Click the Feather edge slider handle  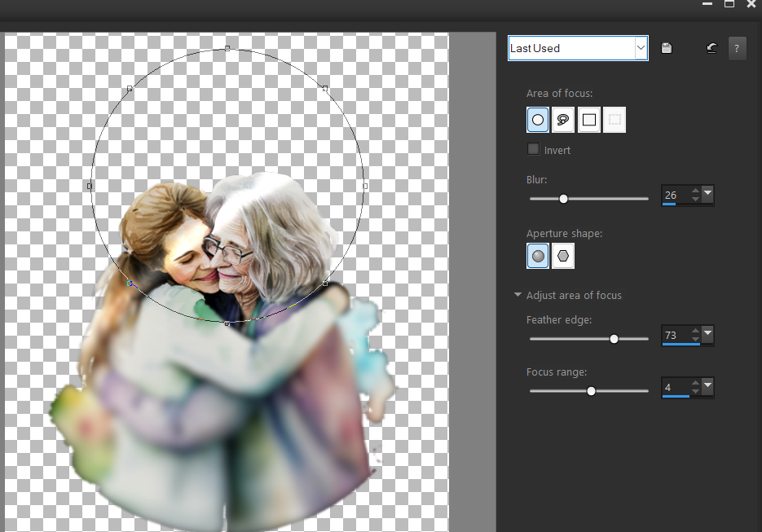[614, 339]
